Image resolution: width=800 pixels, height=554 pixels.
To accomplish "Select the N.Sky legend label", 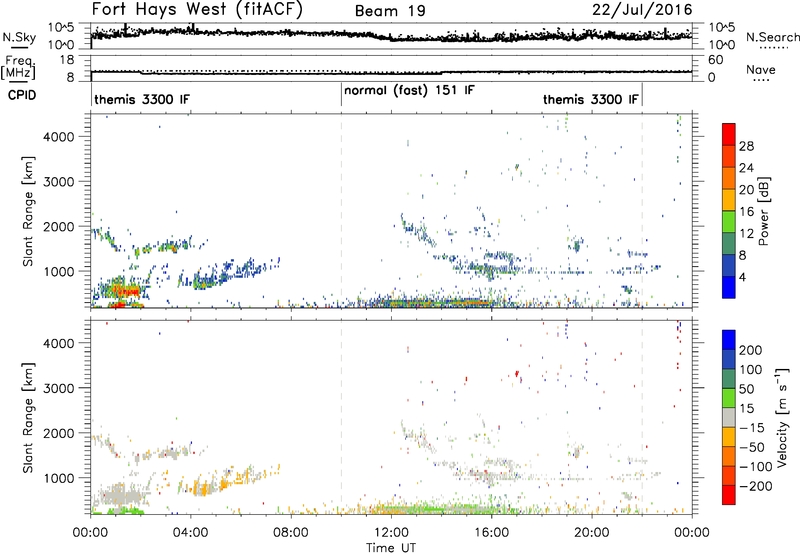I will pyautogui.click(x=19, y=37).
